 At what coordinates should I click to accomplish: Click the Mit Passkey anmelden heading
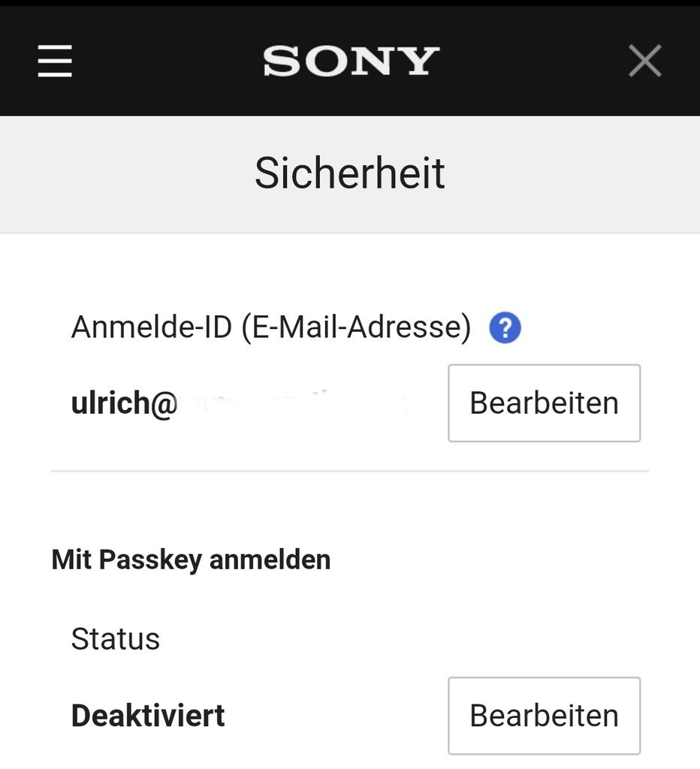[191, 560]
